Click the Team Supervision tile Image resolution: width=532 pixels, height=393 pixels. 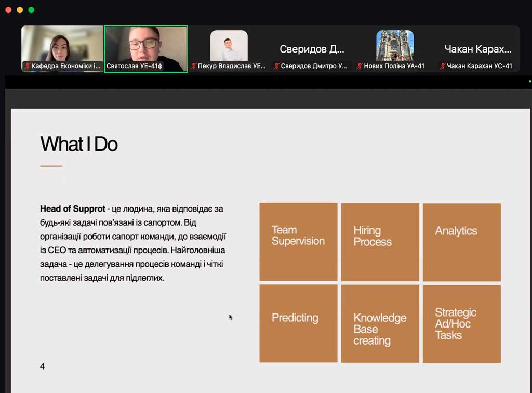tap(298, 242)
